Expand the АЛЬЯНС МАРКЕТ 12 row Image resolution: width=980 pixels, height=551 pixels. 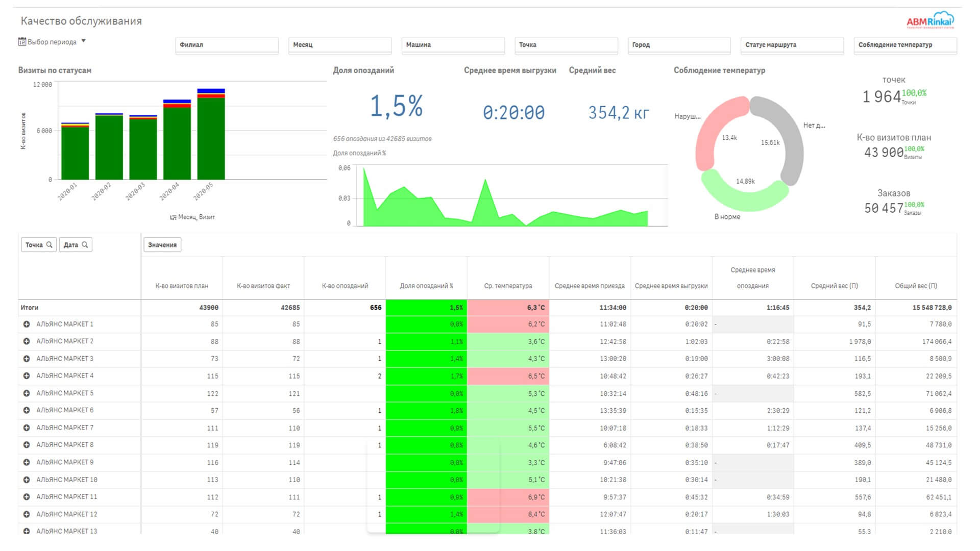[27, 514]
